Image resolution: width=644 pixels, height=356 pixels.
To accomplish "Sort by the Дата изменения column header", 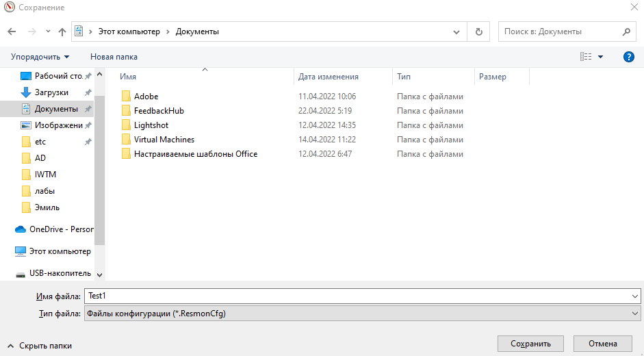I will (x=329, y=77).
